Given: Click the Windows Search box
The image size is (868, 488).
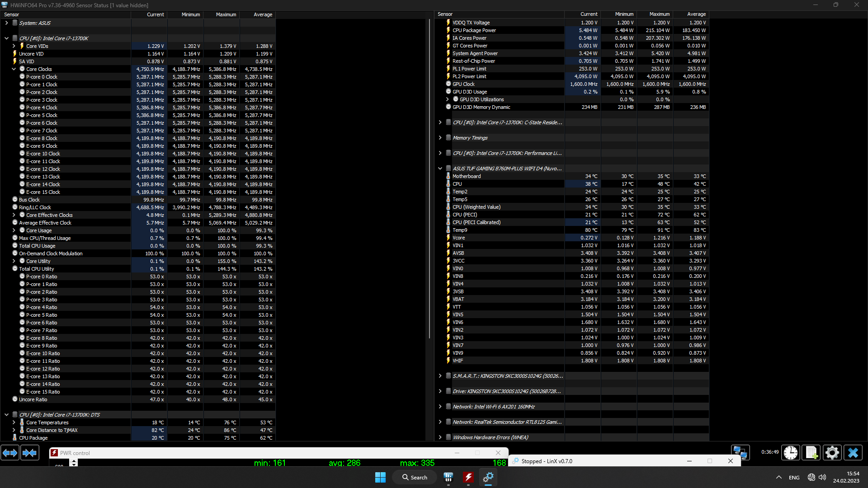Looking at the screenshot, I should click(415, 477).
